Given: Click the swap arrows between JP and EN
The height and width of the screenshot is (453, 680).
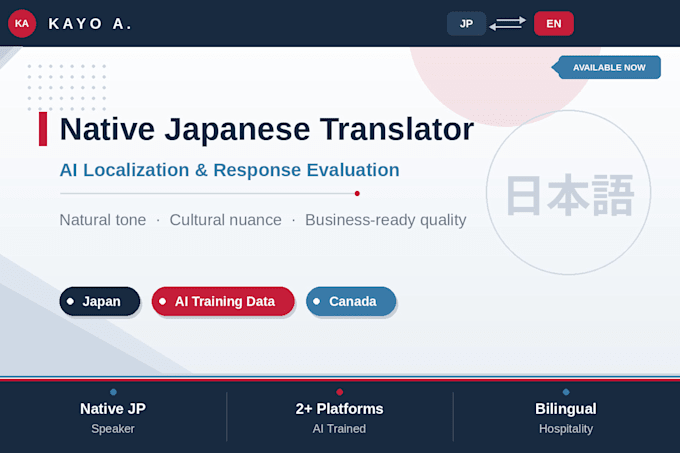Looking at the screenshot, I should tap(507, 23).
